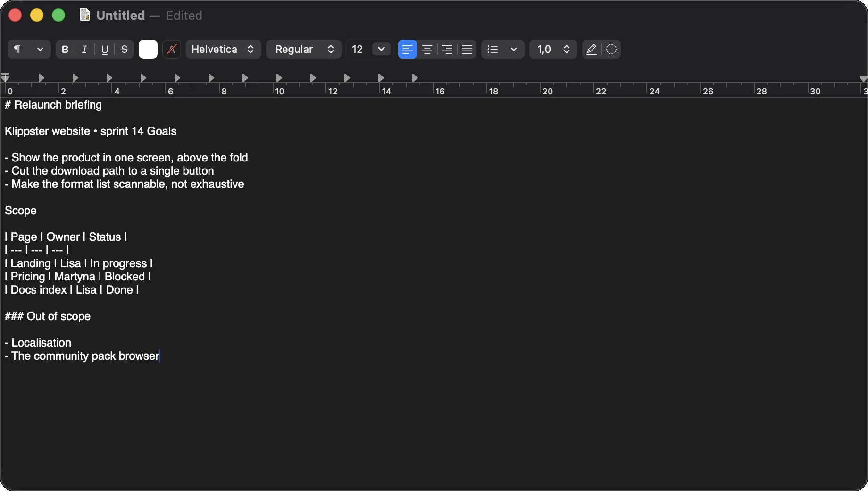868x491 pixels.
Task: Open the text background color swatch
Action: (x=172, y=49)
